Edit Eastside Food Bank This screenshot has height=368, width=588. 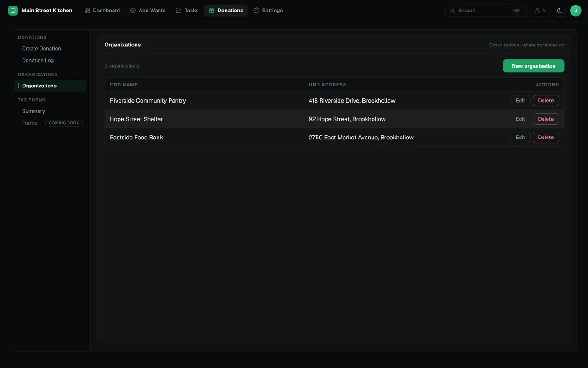(520, 137)
